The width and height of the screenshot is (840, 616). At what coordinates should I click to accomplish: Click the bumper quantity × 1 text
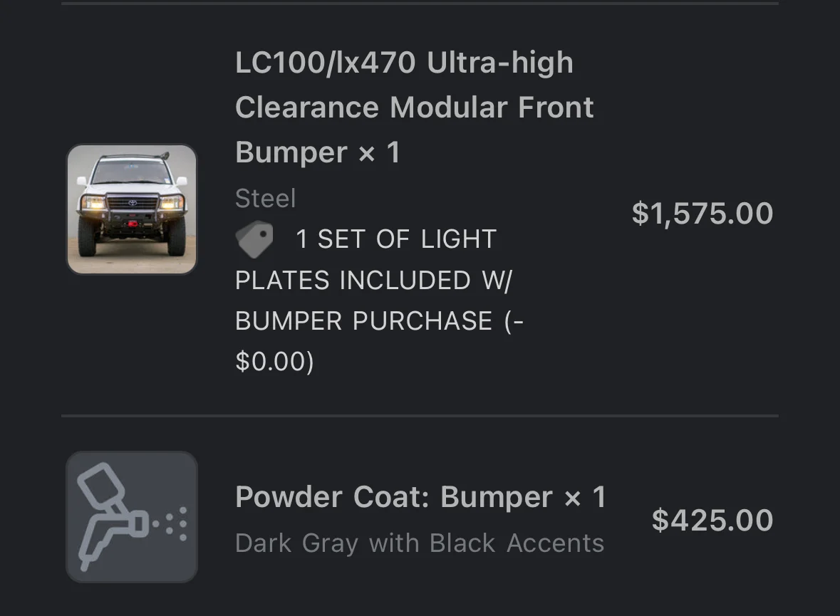pyautogui.click(x=379, y=152)
